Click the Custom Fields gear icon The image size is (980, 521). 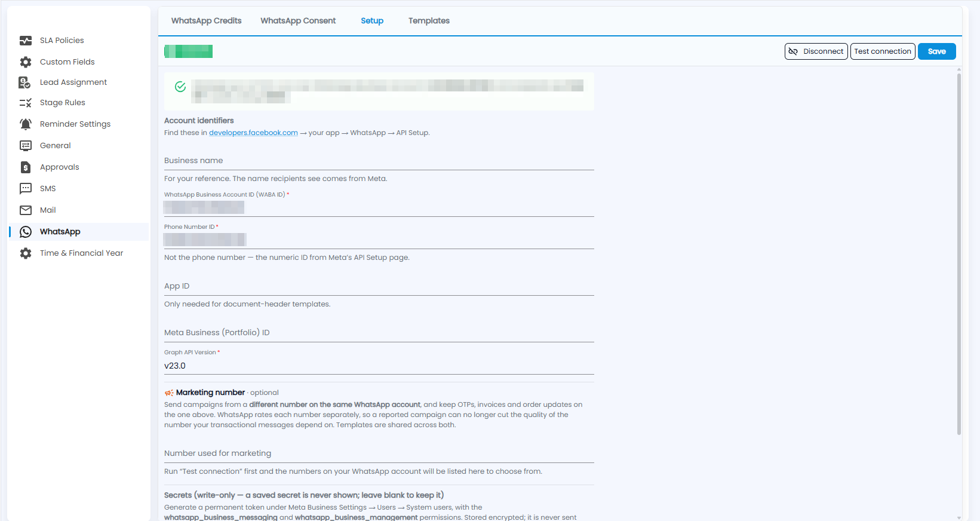[x=26, y=62]
